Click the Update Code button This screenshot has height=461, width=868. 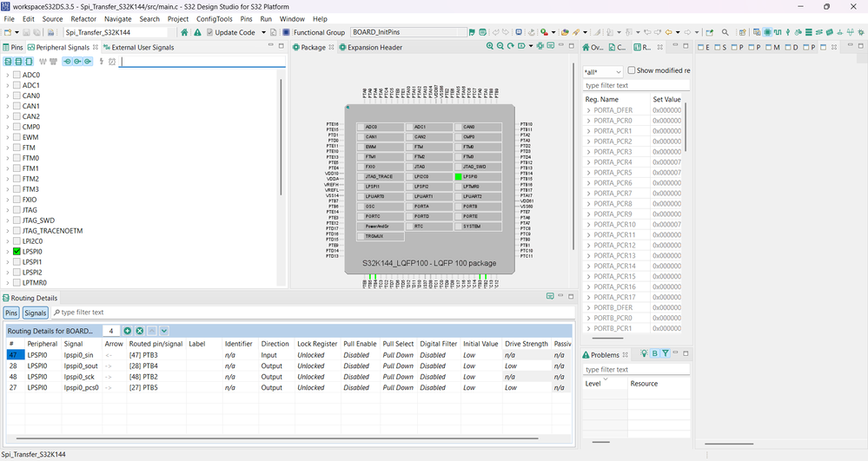click(x=231, y=32)
